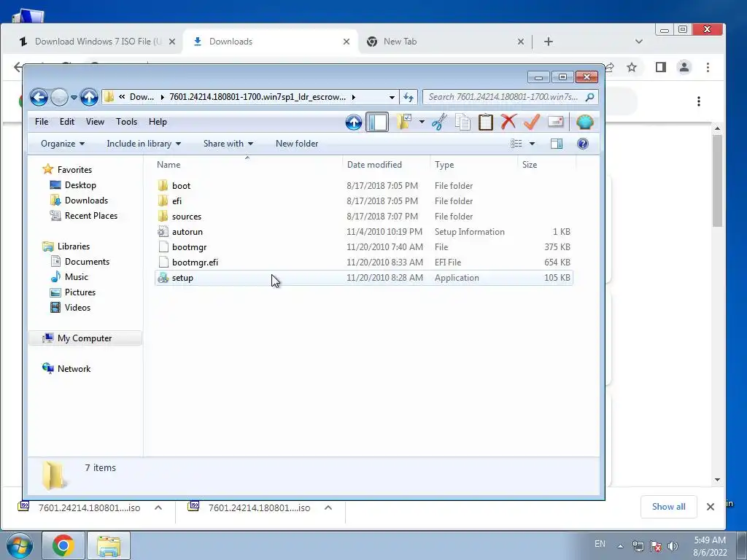This screenshot has width=747, height=560.
Task: Refresh the folder using address bar refresh icon
Action: tap(409, 97)
